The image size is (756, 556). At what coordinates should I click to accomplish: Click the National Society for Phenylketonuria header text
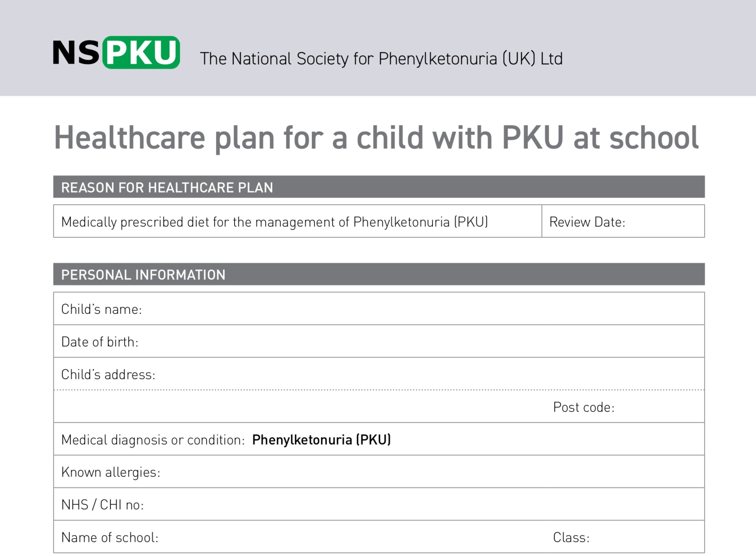click(x=381, y=59)
